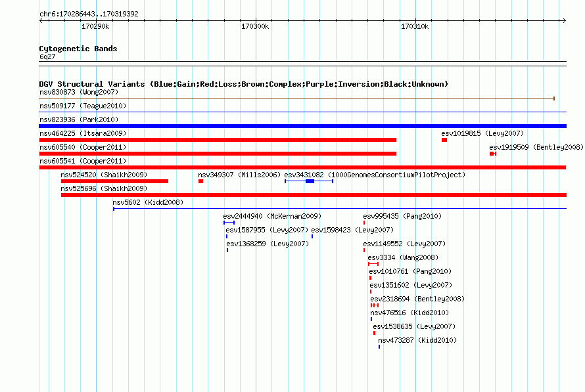Open the nsv476516 (Kidd2010) label

click(x=410, y=313)
